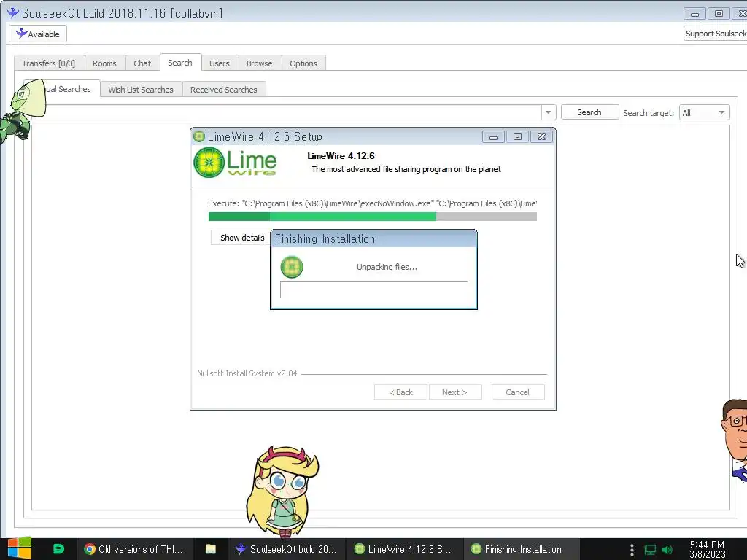Maximize the LimeWire Setup window

517,137
